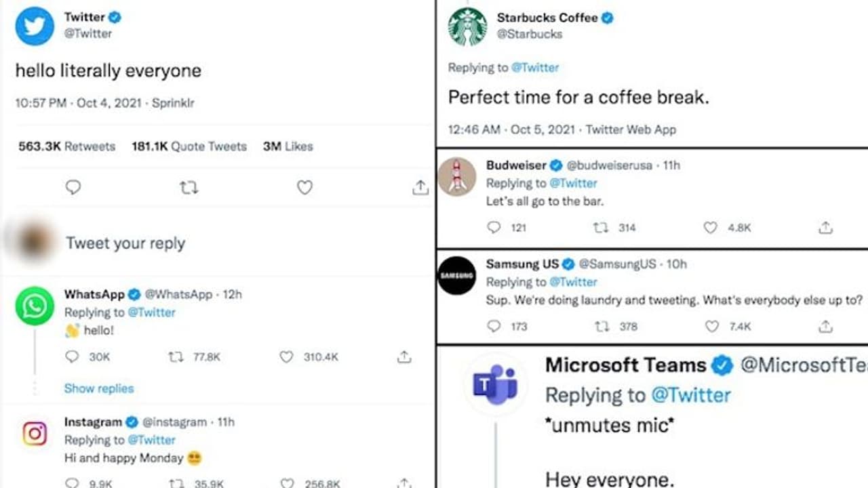Like WhatsApp's hello reply
This screenshot has width=868, height=488.
[x=288, y=357]
